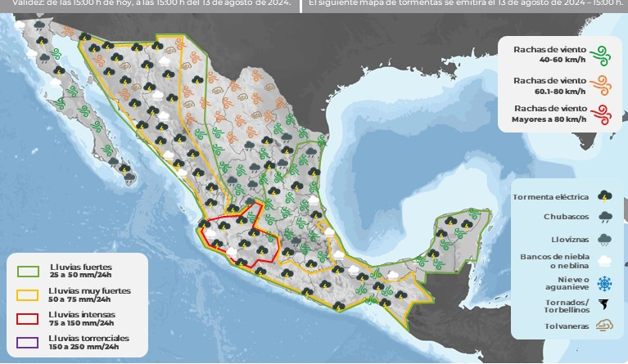Select the Tolvaneras dust storm legend icon
The width and height of the screenshot is (628, 364).
pyautogui.click(x=603, y=326)
